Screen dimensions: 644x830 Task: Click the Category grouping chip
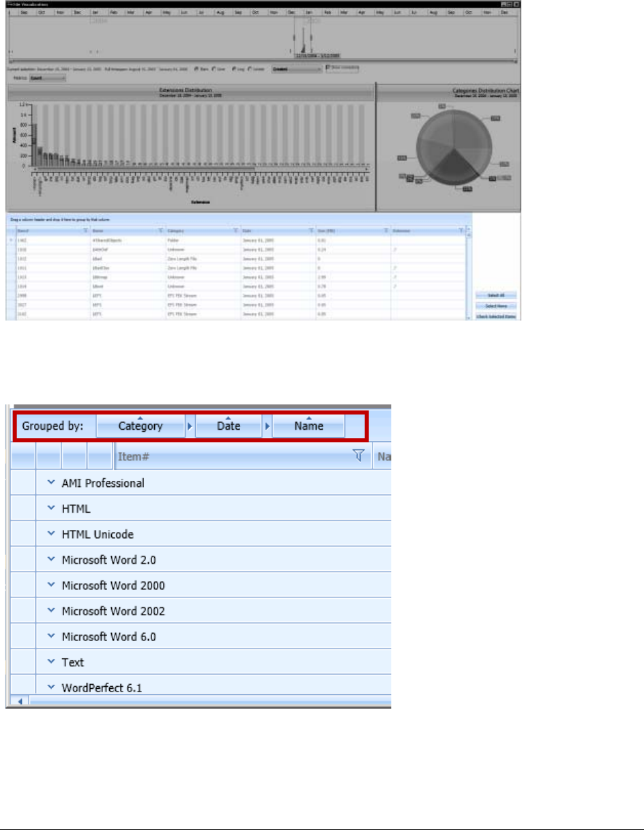(x=141, y=426)
